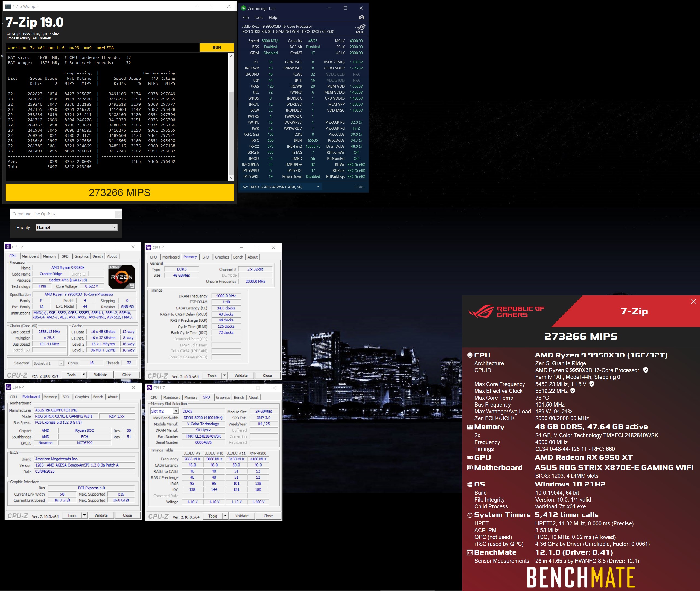The height and width of the screenshot is (591, 700).
Task: Expand Tools arrow in CPU-Z CPU window
Action: tap(84, 375)
